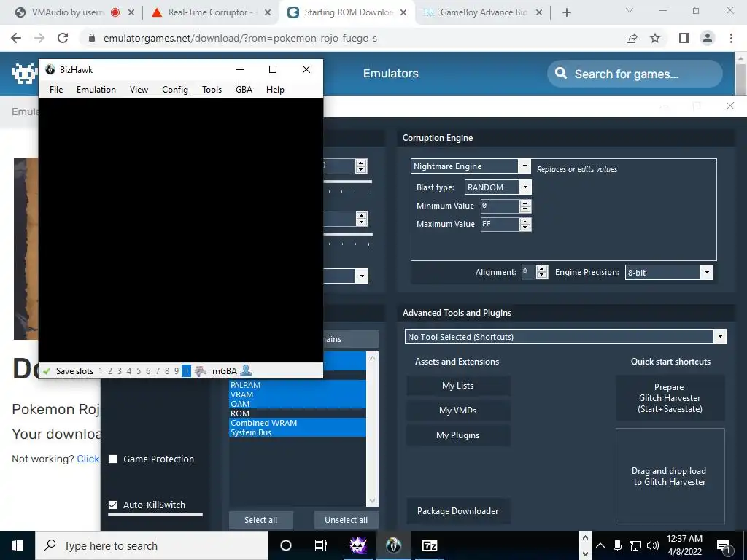Select Combined WRAM memory domain
747x560 pixels.
(298, 423)
